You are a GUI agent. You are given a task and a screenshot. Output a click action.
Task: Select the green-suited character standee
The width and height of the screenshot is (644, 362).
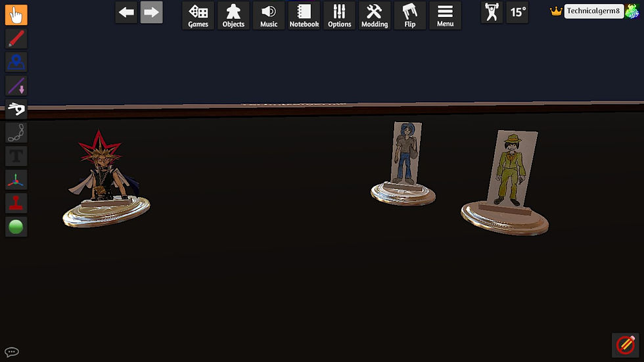point(505,183)
